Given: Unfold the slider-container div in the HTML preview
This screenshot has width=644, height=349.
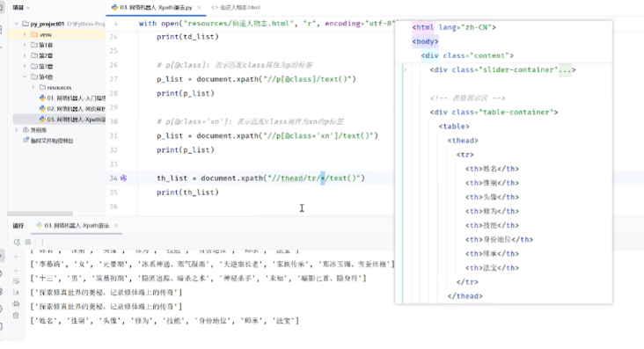Looking at the screenshot, I should (x=405, y=69).
